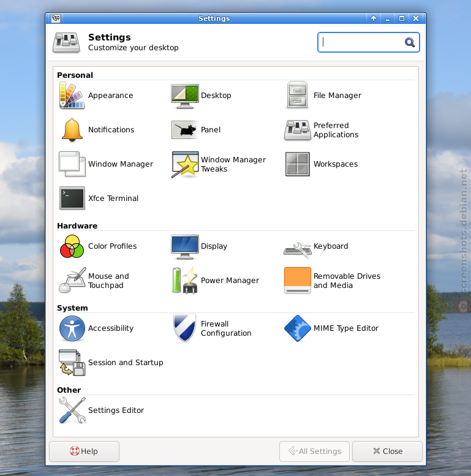Open the Appearance color-swatch icon
Image resolution: width=471 pixels, height=476 pixels.
pyautogui.click(x=72, y=96)
